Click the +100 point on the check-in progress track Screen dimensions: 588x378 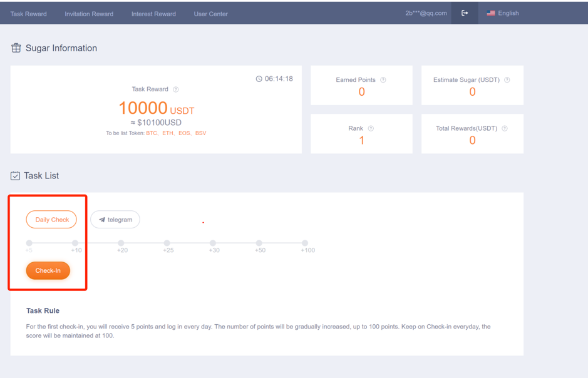click(305, 243)
